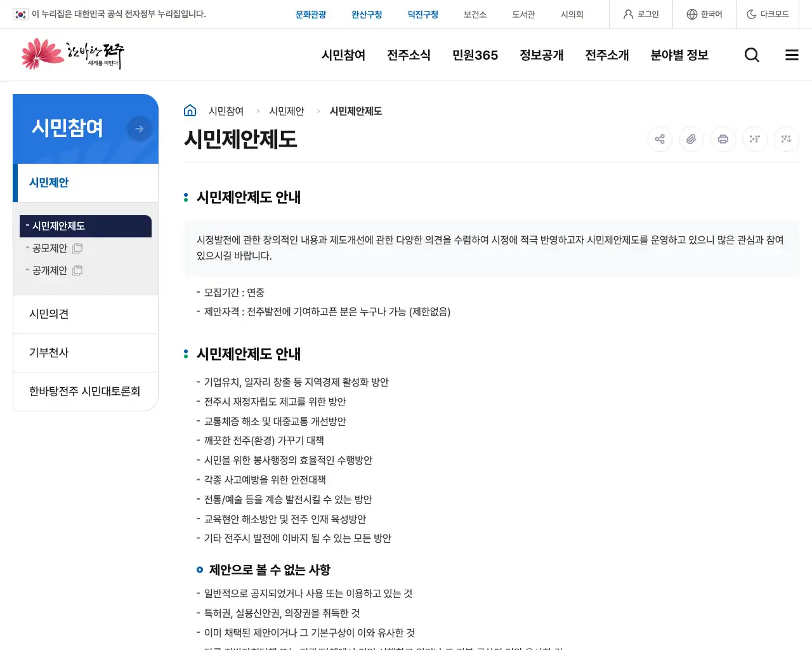This screenshot has height=650, width=812.
Task: Click the Korean flag icon
Action: pos(21,14)
